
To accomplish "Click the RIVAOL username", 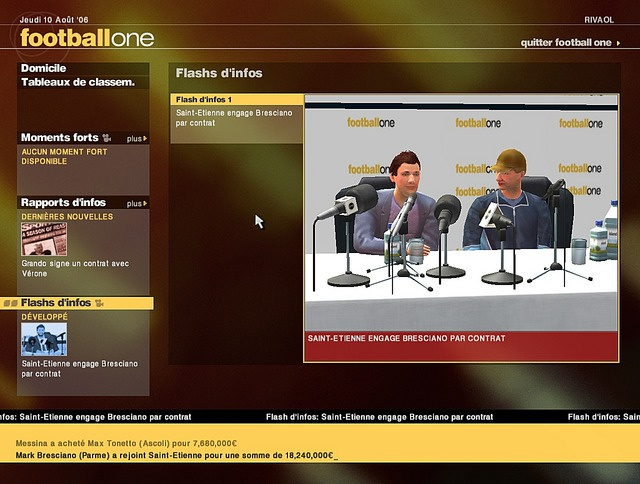I will pos(599,20).
